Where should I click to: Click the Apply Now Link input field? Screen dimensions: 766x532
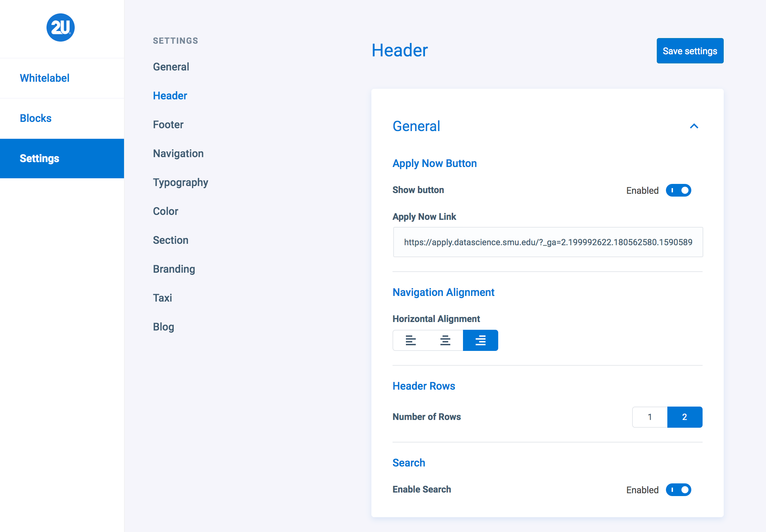pyautogui.click(x=548, y=242)
